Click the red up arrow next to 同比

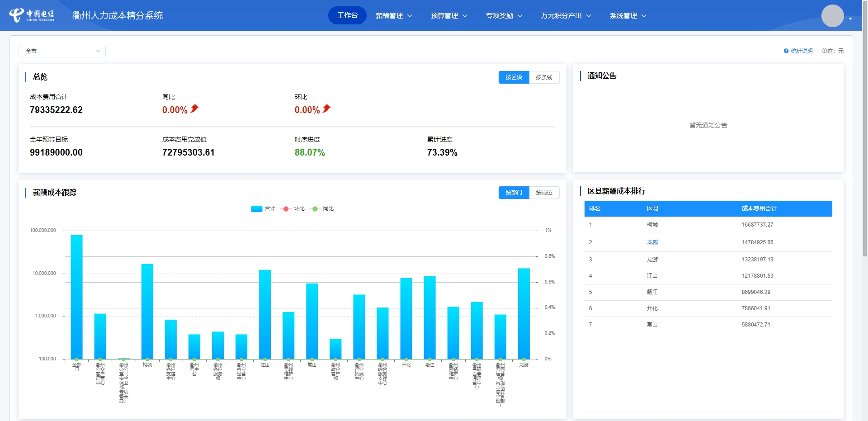pos(194,109)
